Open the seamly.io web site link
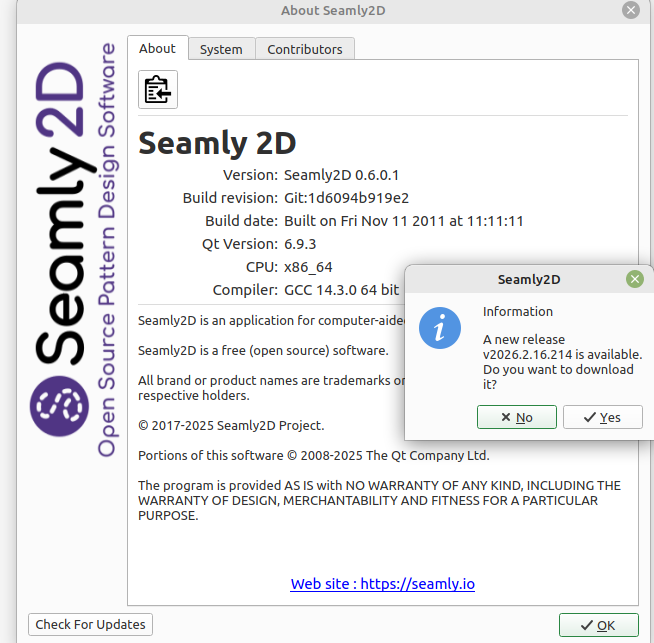This screenshot has width=654, height=643. pos(382,584)
